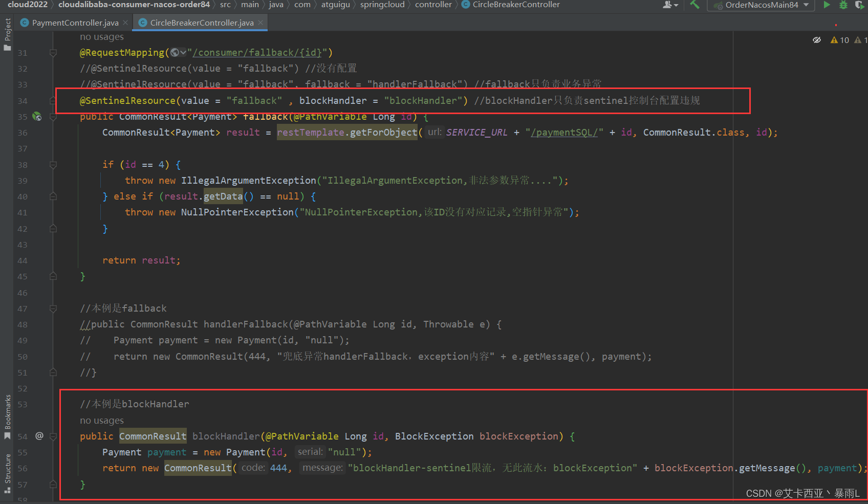Click the atguigu breadcrumb
Screen dimensions: 868x504
(x=336, y=5)
